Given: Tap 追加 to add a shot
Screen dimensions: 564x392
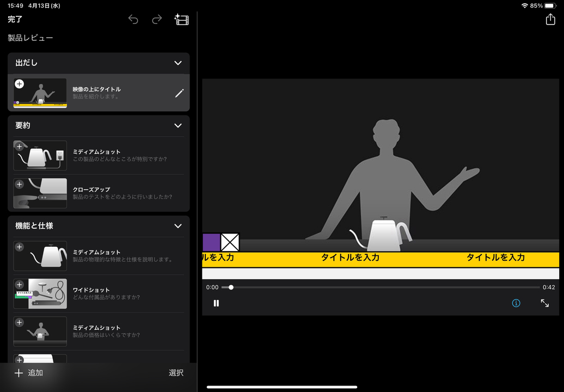Looking at the screenshot, I should coord(29,373).
